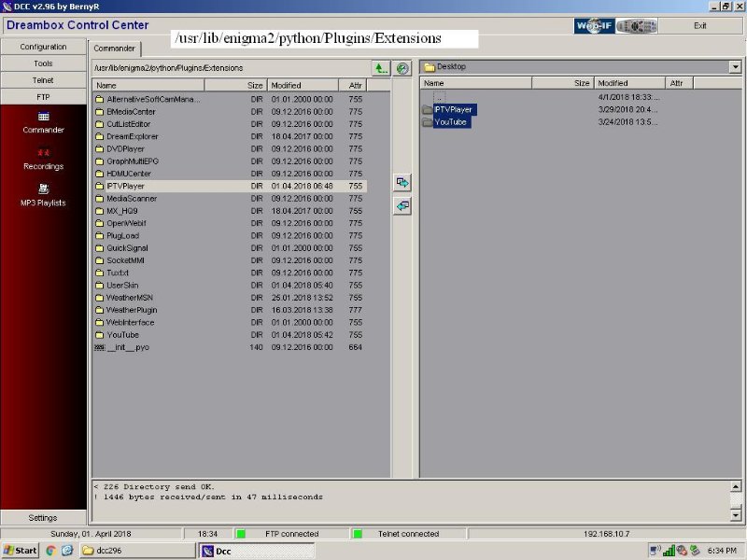Expand the local Desktop folder dropdown

click(x=735, y=67)
